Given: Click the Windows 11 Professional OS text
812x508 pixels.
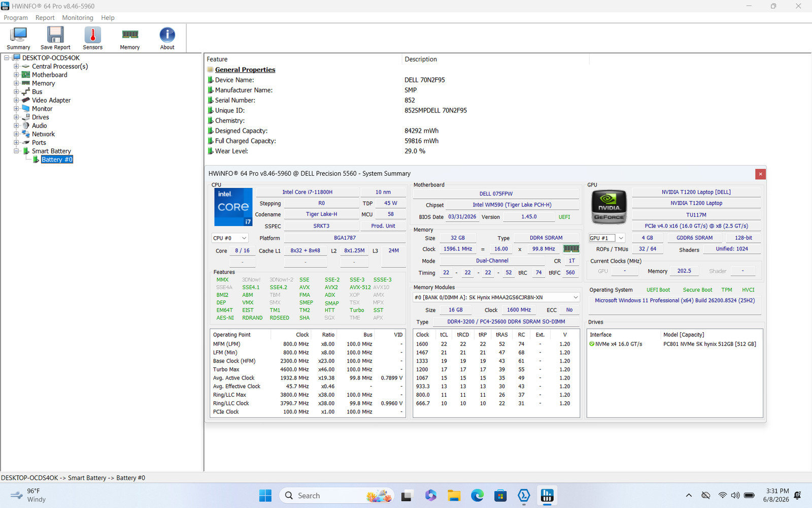Looking at the screenshot, I should point(674,301).
